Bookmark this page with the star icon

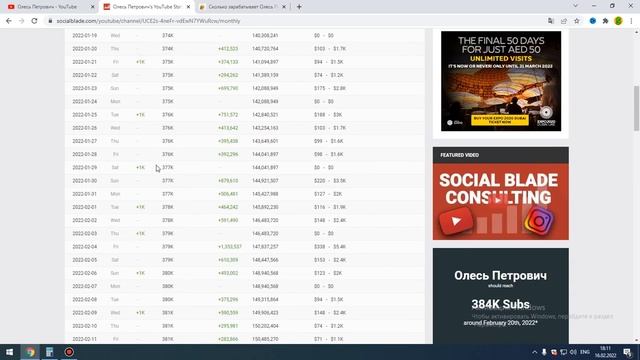[577, 21]
